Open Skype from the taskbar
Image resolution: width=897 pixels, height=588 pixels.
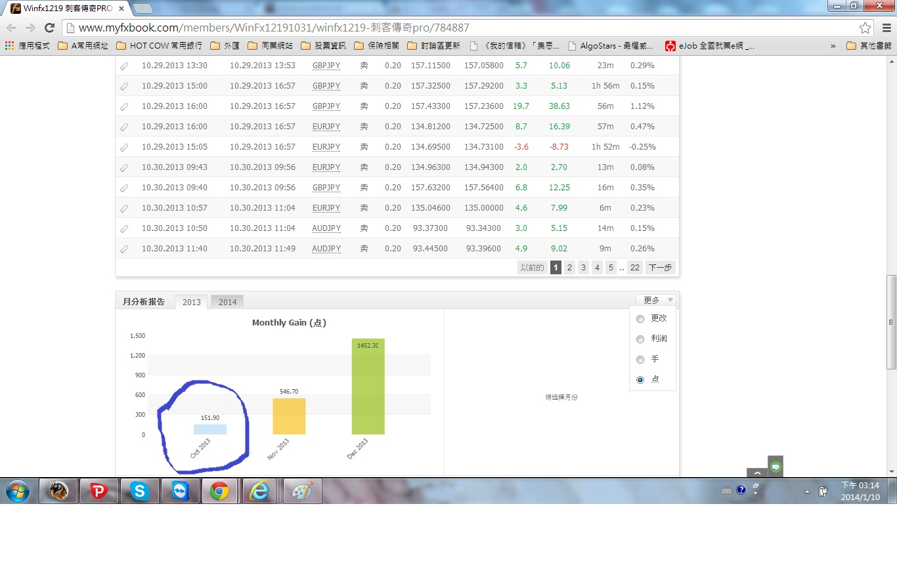click(x=139, y=491)
